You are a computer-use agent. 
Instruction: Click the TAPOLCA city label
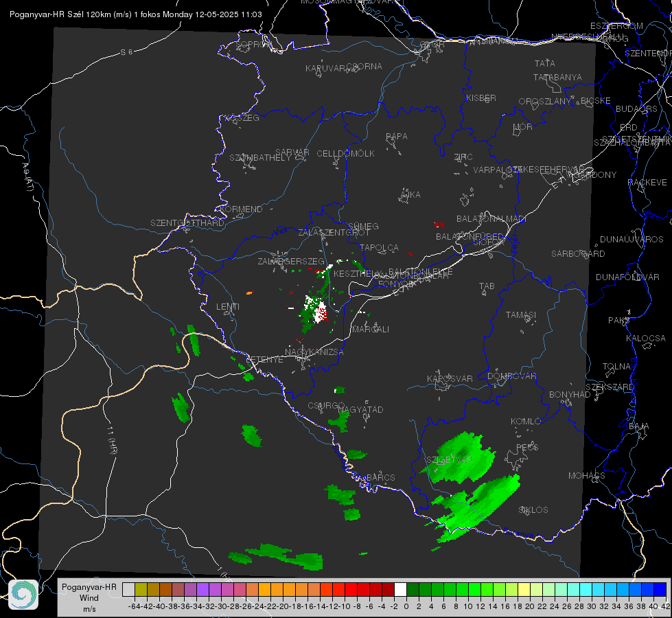(380, 247)
